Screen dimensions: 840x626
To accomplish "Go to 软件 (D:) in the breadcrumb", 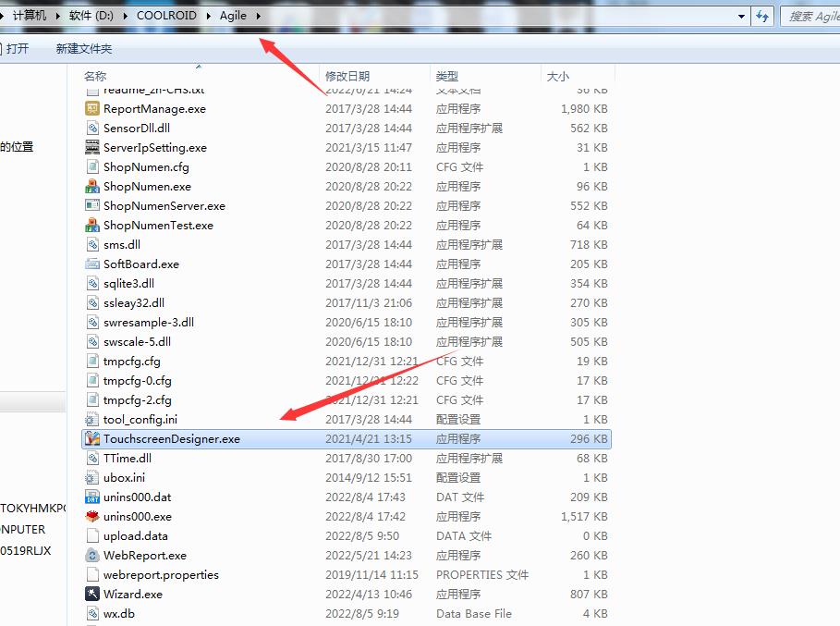I will 91,16.
